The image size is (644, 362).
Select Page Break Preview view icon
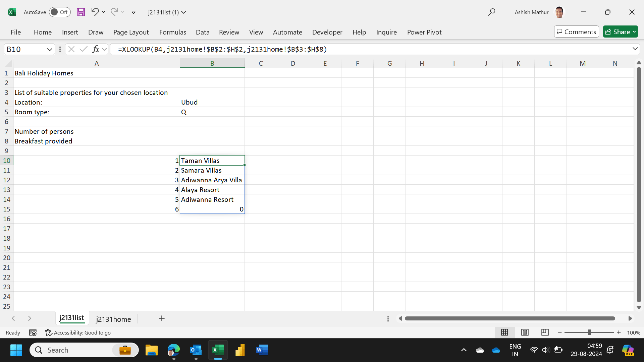tap(545, 332)
